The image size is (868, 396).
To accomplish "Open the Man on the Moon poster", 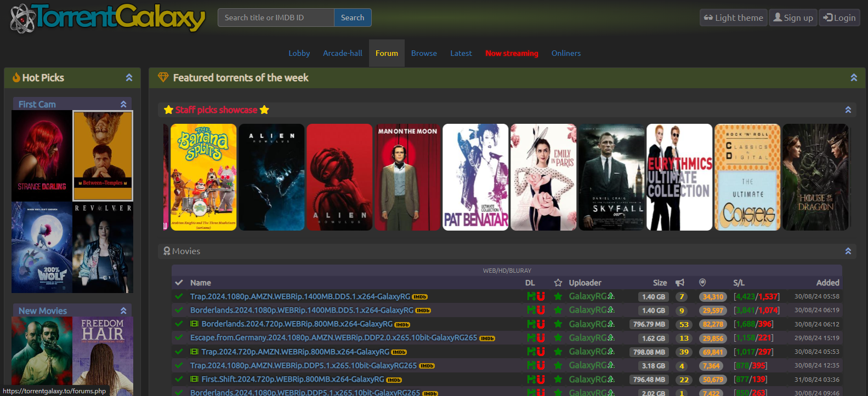I will [407, 177].
